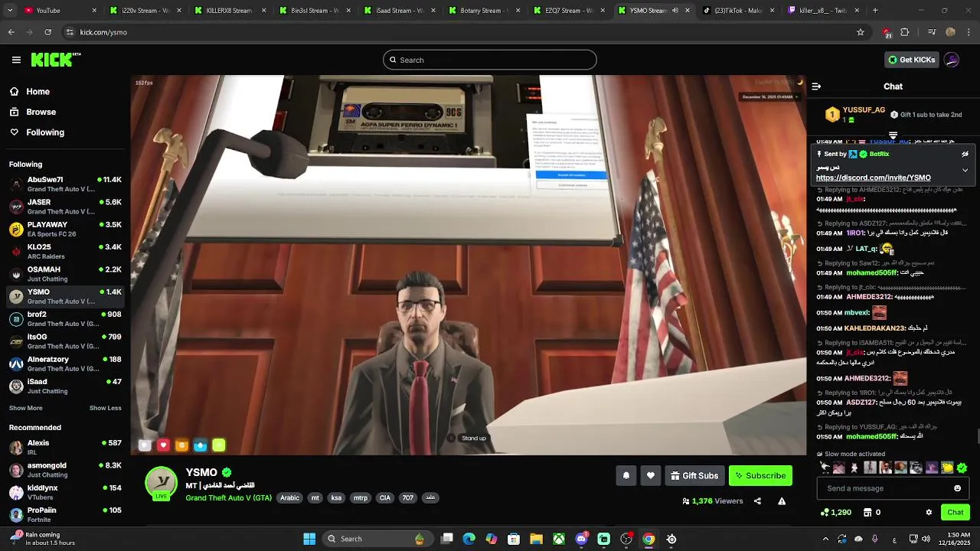The width and height of the screenshot is (980, 551).
Task: Bookmark this page with the star
Action: [x=861, y=32]
